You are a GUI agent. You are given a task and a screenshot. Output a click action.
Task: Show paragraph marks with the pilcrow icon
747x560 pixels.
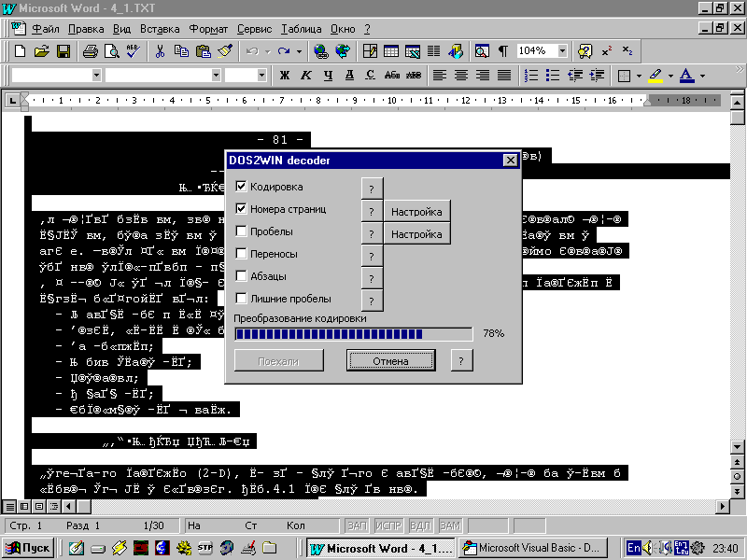(503, 51)
